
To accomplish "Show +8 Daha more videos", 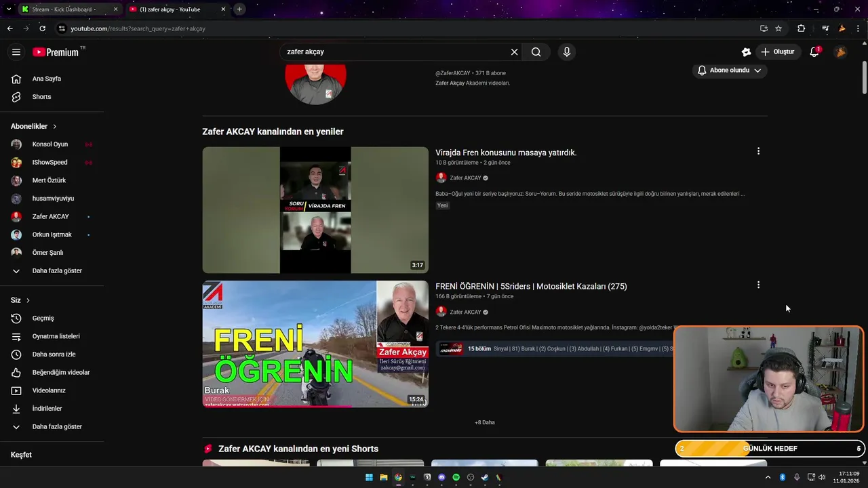I will click(x=485, y=422).
